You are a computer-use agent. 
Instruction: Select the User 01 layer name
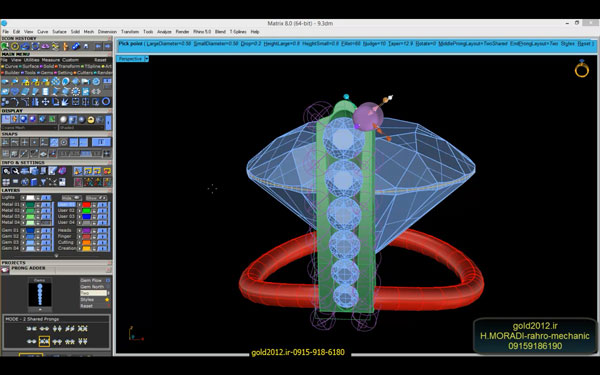coord(67,204)
